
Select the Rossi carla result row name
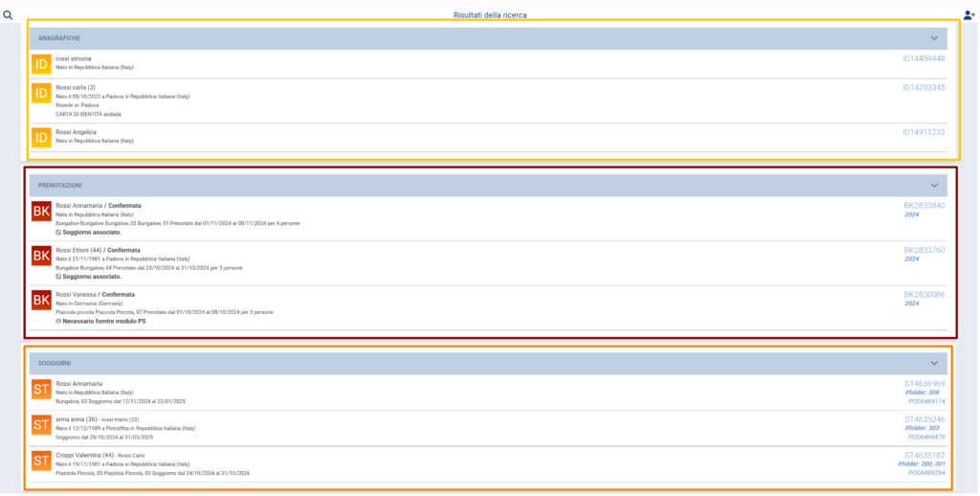76,87
